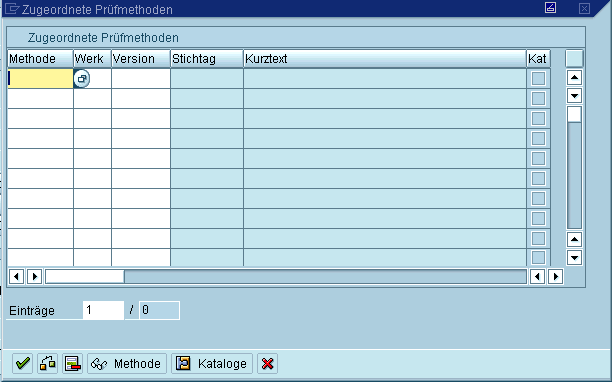Select the Kurztext column header
Viewport: 612px width, 382px height.
point(385,59)
